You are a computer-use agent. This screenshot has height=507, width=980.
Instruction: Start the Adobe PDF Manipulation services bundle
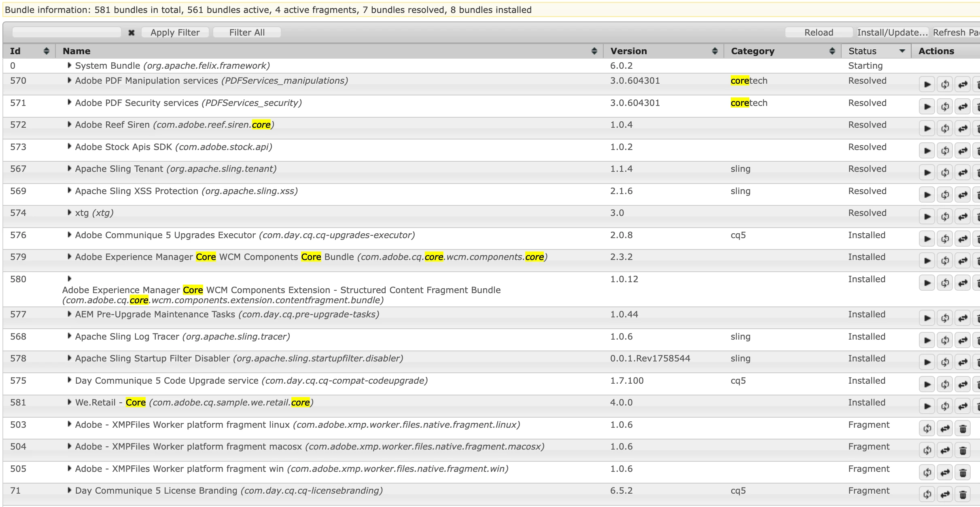[927, 84]
